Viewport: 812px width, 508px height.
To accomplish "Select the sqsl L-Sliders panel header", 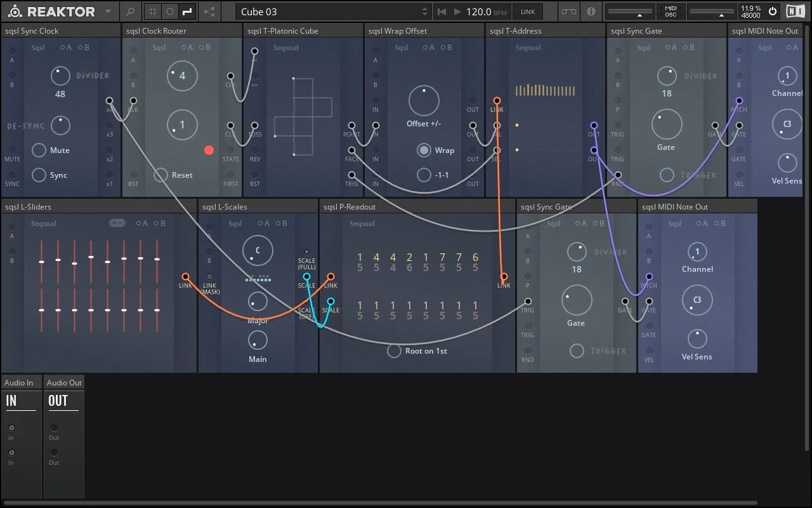I will coord(99,206).
